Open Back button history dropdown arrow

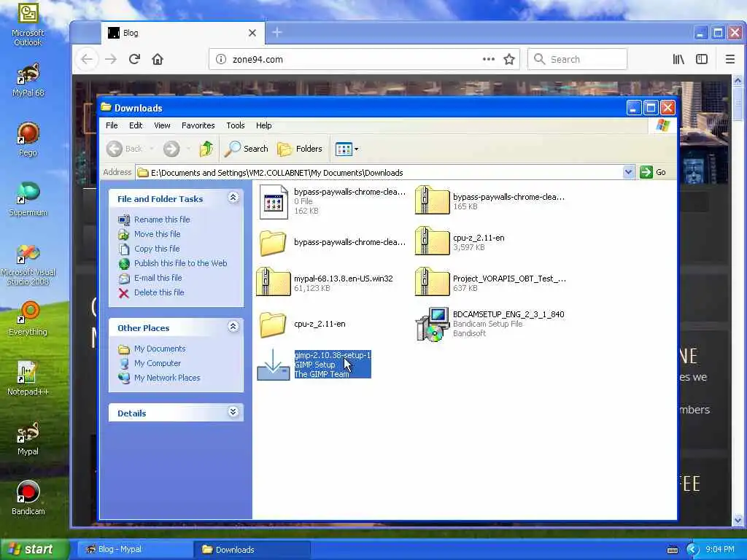click(152, 149)
